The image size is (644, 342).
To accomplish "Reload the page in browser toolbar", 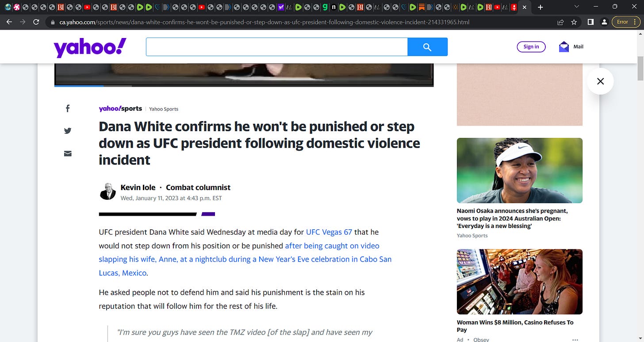I will 36,22.
